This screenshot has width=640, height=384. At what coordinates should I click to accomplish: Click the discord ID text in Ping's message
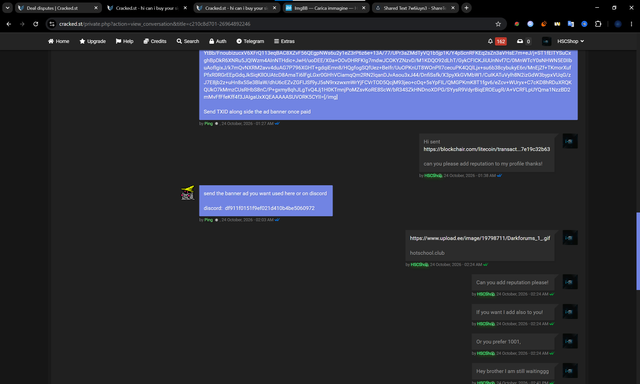(x=269, y=208)
